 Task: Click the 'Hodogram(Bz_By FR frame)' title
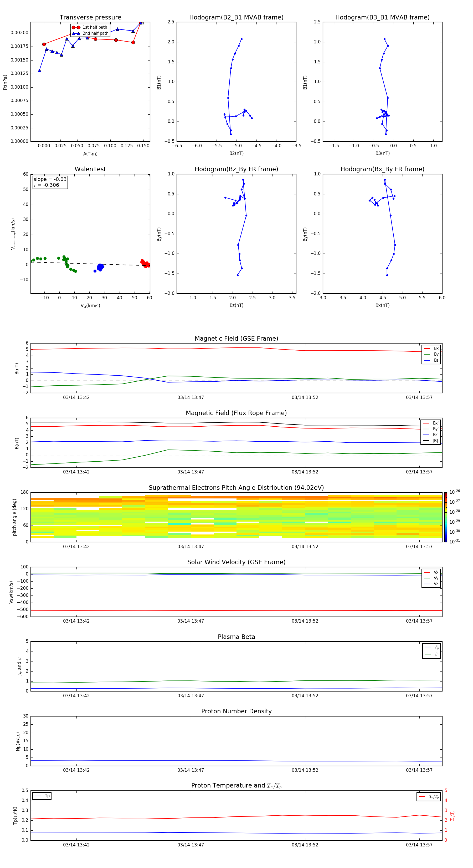click(x=236, y=169)
